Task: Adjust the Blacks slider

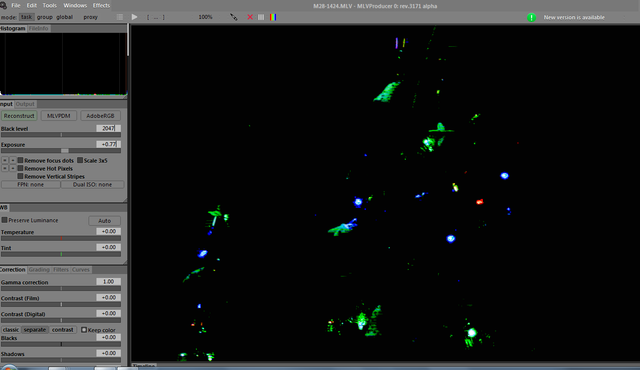Action: (61, 344)
